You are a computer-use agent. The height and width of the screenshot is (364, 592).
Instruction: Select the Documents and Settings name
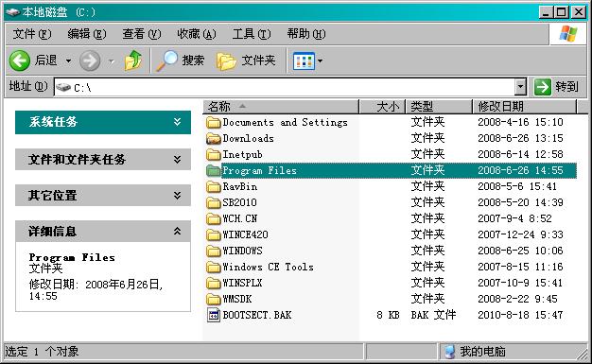pyautogui.click(x=285, y=122)
